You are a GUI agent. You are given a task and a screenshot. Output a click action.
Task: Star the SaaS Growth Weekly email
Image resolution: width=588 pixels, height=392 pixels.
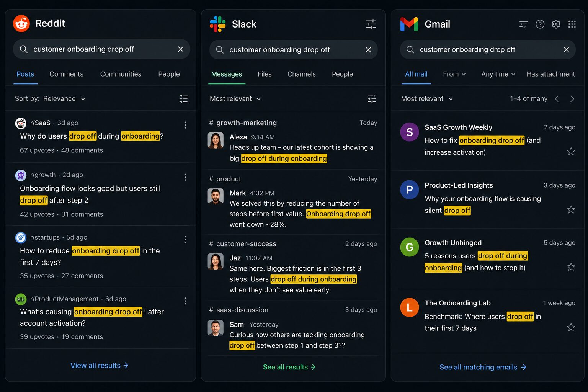[x=571, y=152]
